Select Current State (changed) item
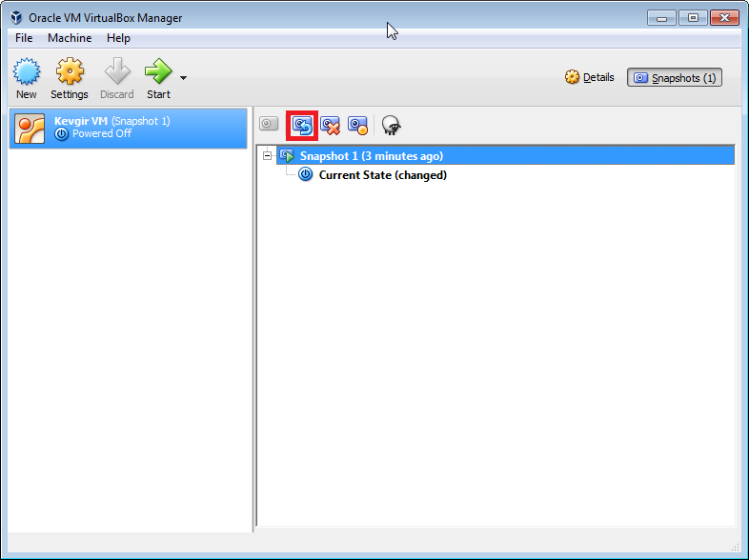The image size is (749, 560). [x=373, y=175]
